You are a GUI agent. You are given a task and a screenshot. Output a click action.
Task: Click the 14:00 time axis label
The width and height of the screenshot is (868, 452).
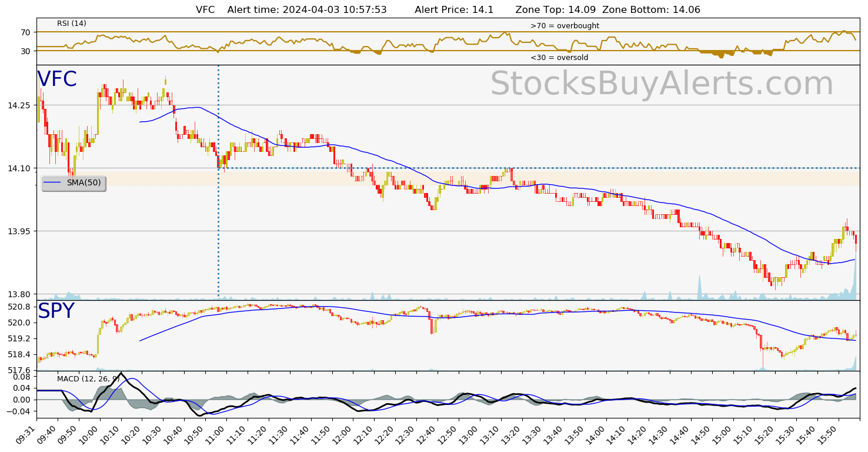point(595,436)
